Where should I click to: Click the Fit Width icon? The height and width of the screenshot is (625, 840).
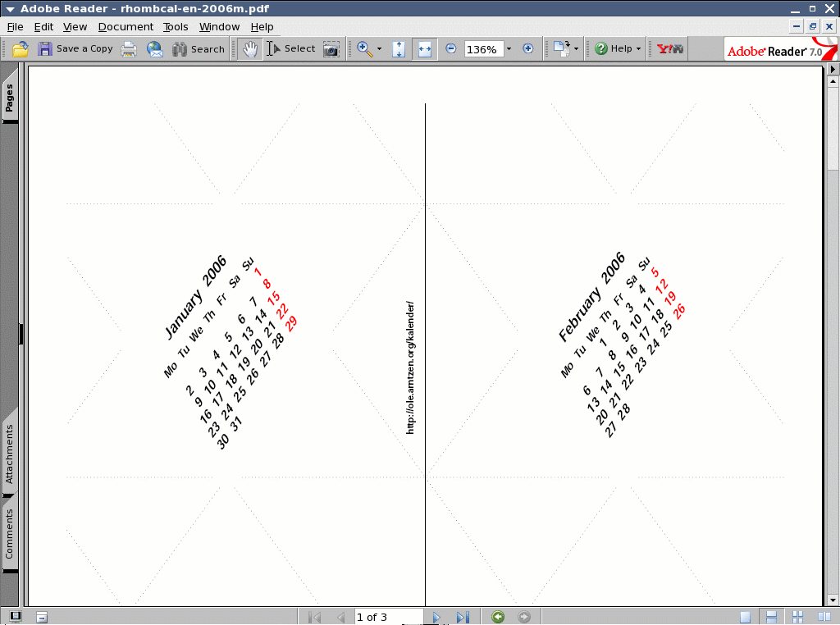tap(424, 49)
